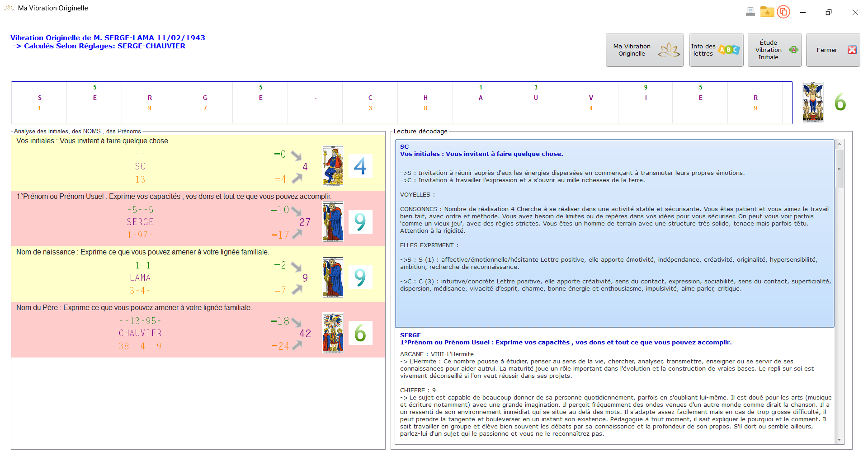Click the large green 6 beside the name grid
The width and height of the screenshot is (868, 461).
point(840,102)
